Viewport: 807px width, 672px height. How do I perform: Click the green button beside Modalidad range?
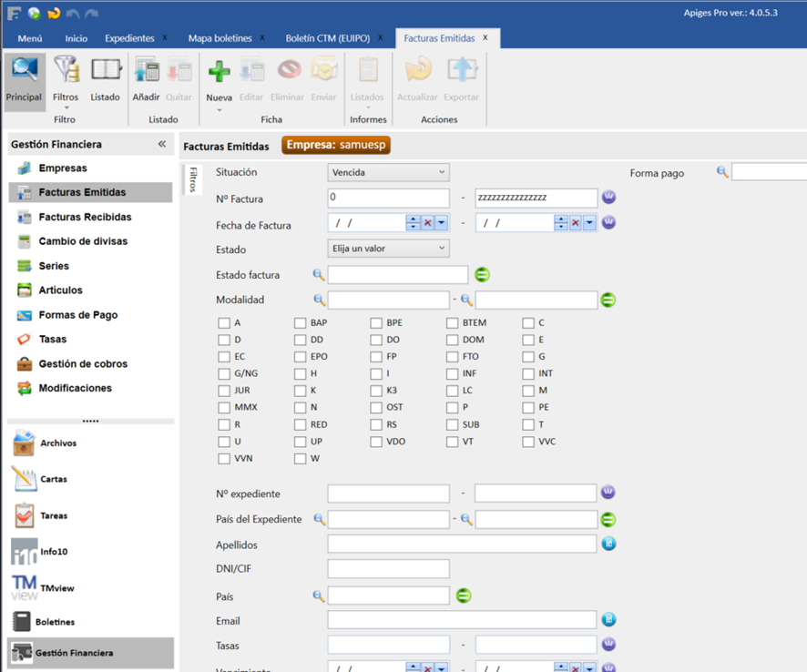(608, 300)
